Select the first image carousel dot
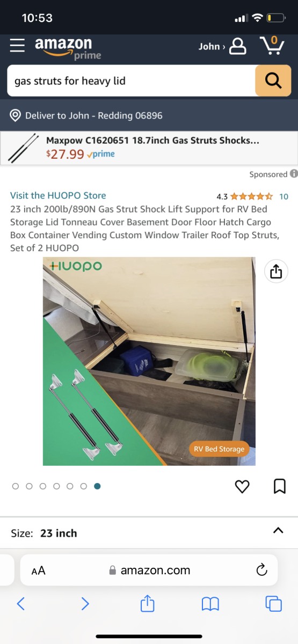Screen dimensions: 298x644 pos(15,486)
